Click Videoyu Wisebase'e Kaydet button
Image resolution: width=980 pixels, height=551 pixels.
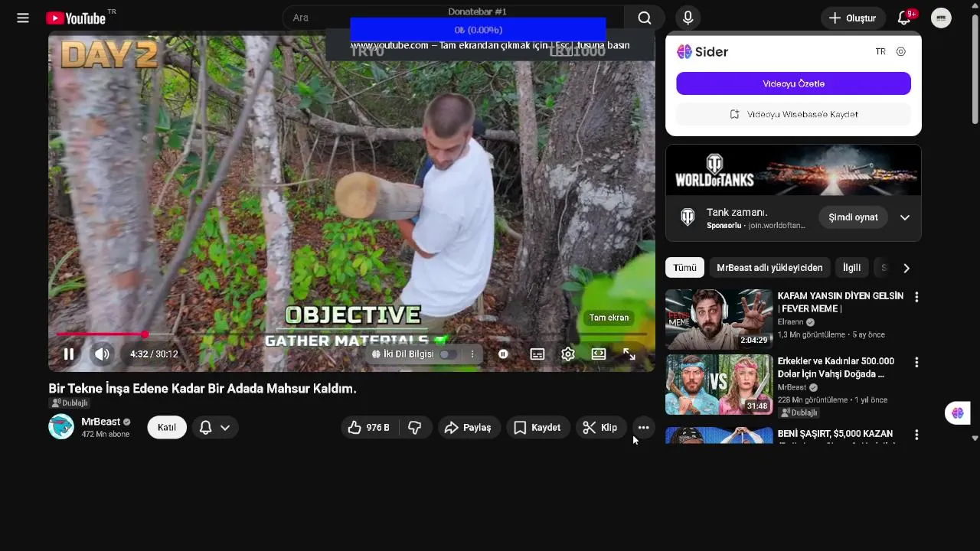coord(793,114)
